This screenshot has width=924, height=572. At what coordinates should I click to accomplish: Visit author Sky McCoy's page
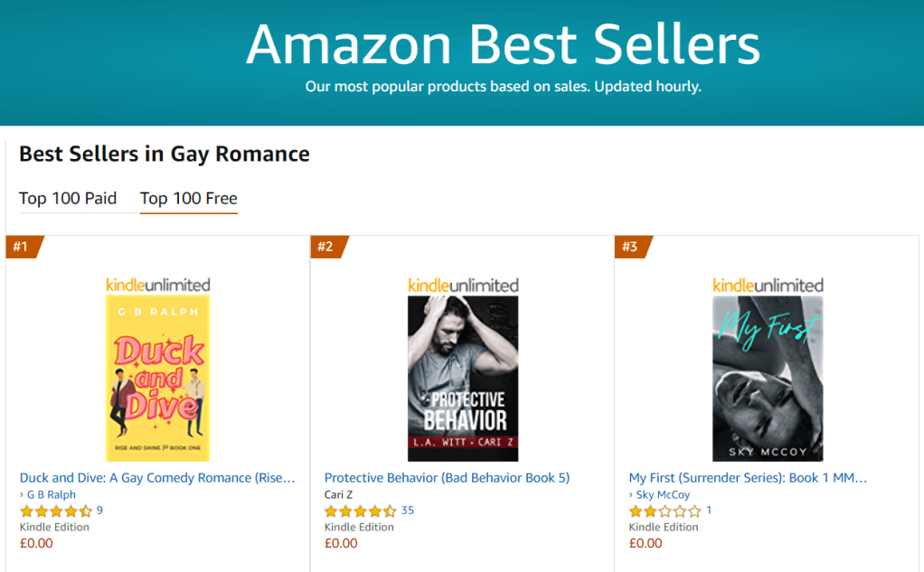point(663,494)
